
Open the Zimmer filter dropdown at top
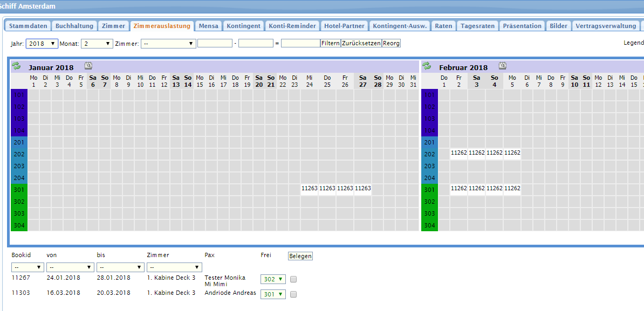pos(168,44)
